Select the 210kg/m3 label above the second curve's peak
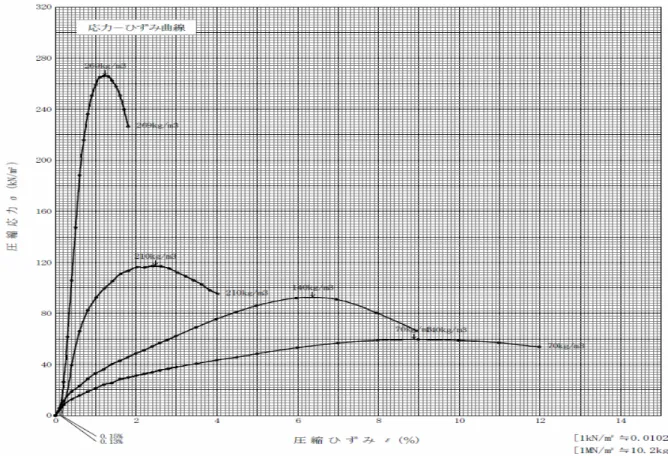 pos(155,257)
